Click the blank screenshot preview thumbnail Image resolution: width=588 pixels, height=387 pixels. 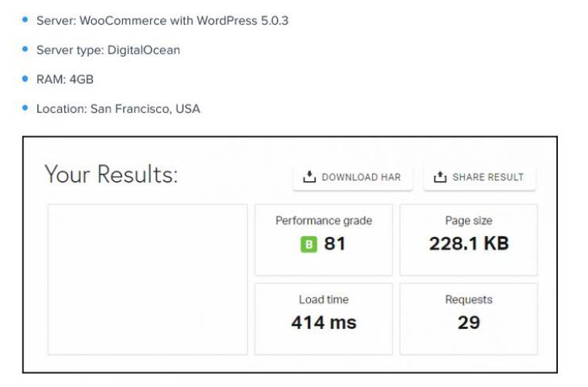[148, 279]
